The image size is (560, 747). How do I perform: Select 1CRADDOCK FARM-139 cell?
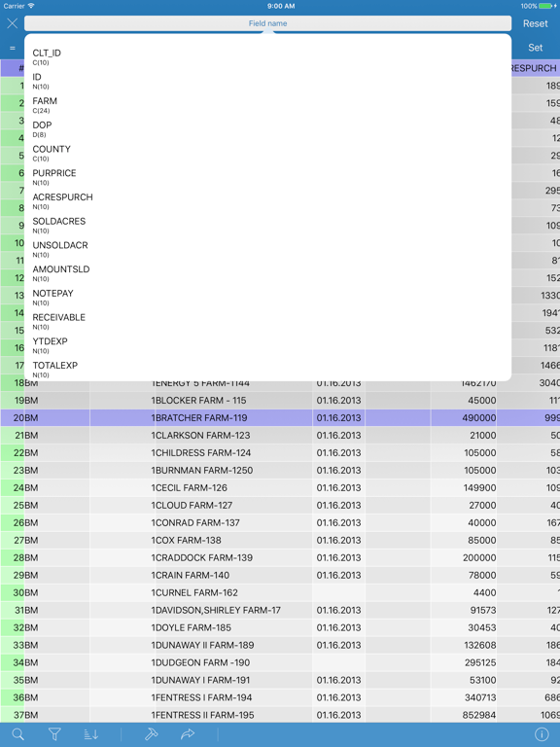coord(231,558)
